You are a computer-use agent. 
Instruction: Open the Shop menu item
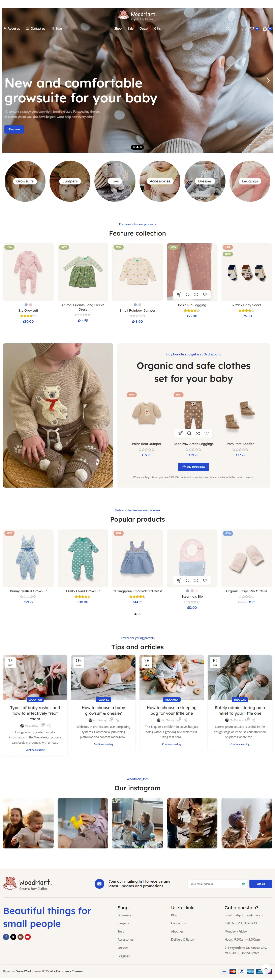tap(118, 29)
